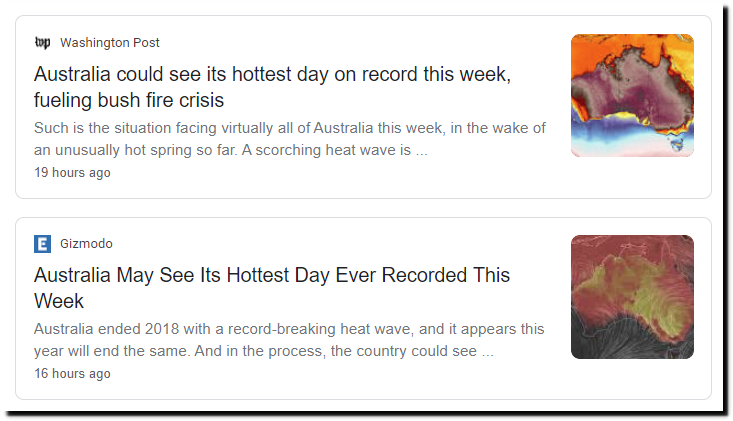Click the "19 hours ago" timestamp
733x421 pixels.
(72, 172)
